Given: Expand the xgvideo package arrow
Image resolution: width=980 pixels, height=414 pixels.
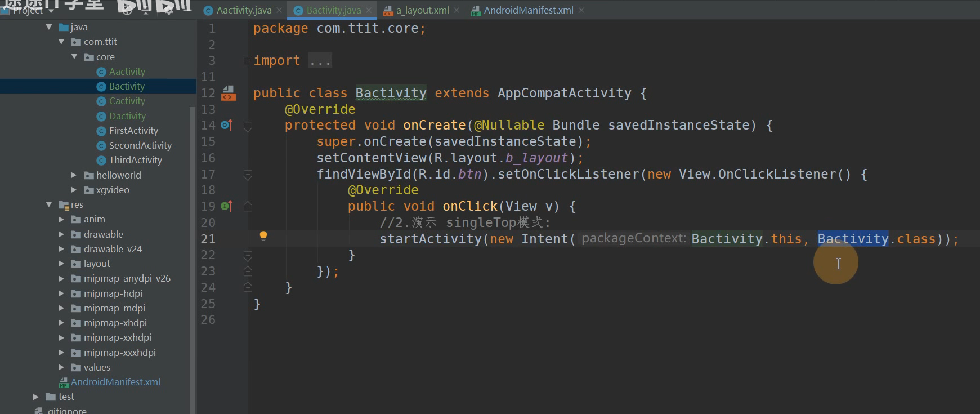Looking at the screenshot, I should 74,190.
